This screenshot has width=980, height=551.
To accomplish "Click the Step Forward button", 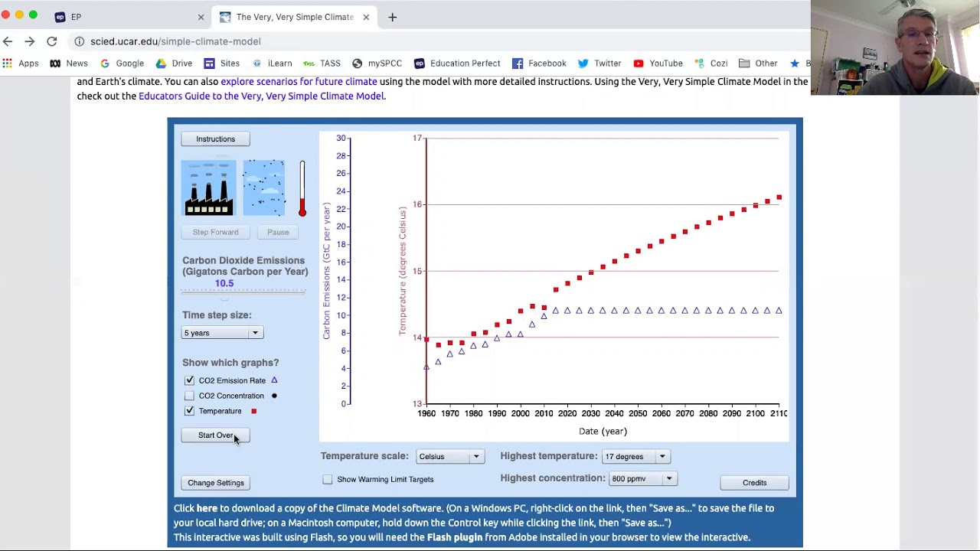I will pos(215,232).
